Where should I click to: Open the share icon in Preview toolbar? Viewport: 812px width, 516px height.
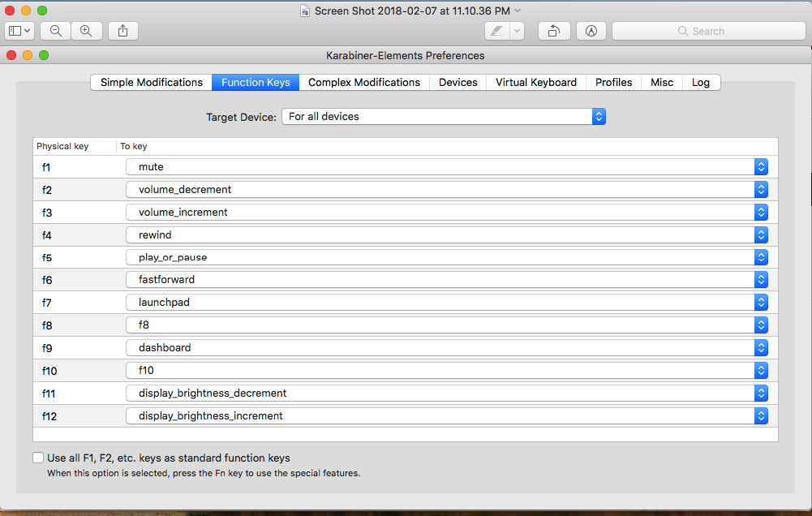tap(122, 31)
